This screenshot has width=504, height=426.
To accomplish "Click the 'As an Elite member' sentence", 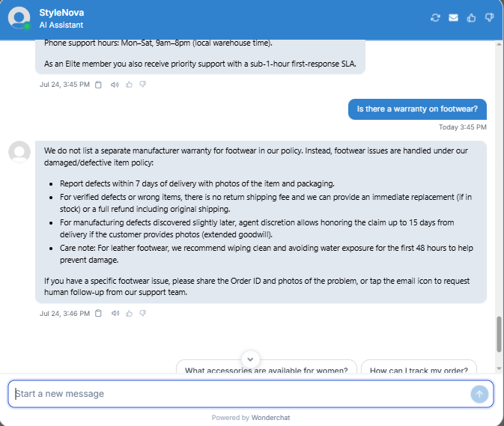I will tap(200, 64).
